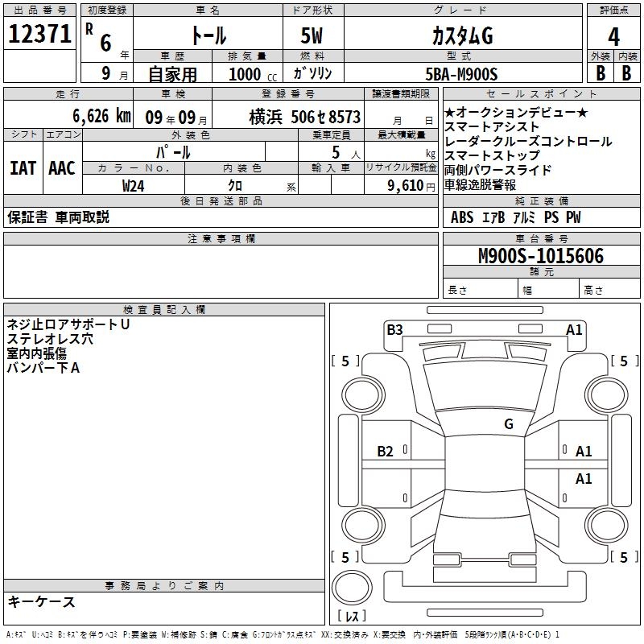Select the B3 damage mark on diagram
This screenshot has width=644, height=644.
tap(394, 330)
